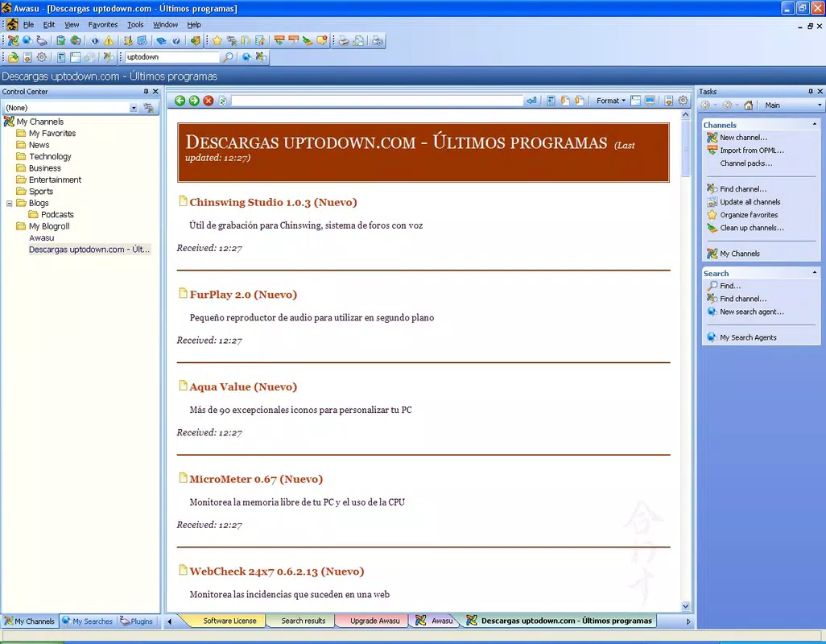Switch to the Plugins bottom tab
826x644 pixels.
pos(136,621)
